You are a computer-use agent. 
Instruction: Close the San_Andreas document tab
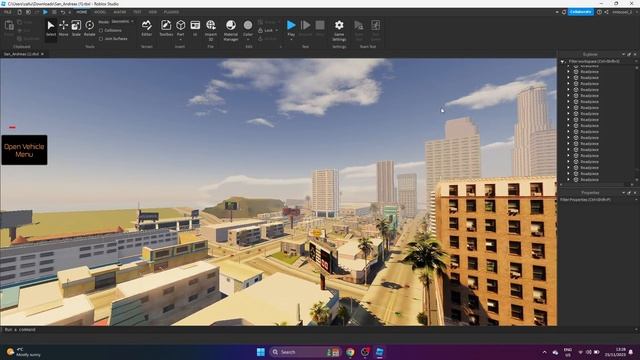click(x=42, y=54)
